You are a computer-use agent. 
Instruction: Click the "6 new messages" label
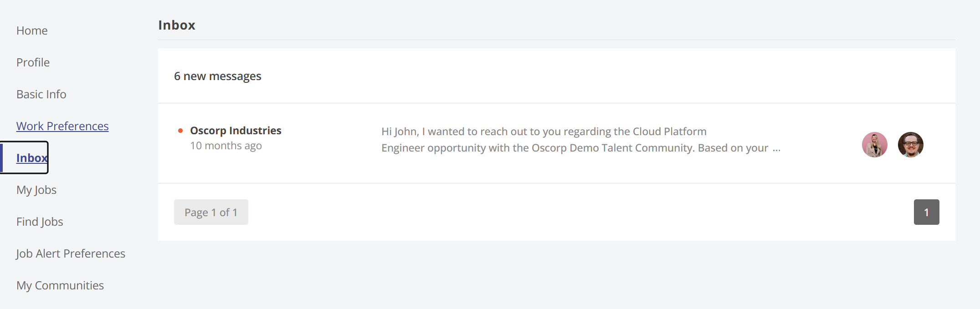217,76
